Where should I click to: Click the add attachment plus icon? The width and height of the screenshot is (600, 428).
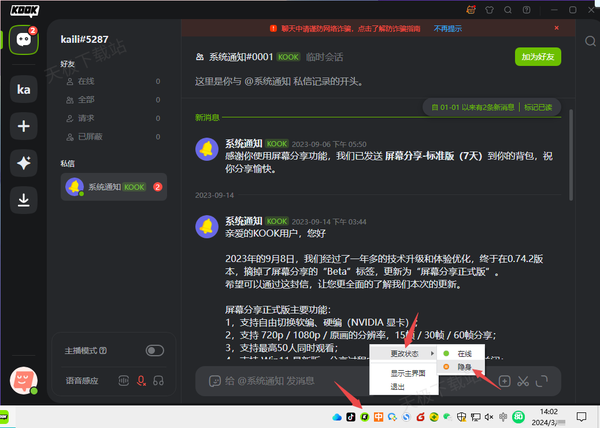pyautogui.click(x=504, y=381)
